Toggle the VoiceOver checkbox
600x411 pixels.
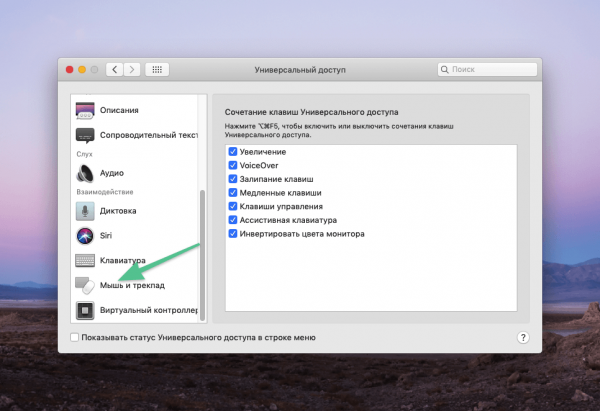coord(233,165)
